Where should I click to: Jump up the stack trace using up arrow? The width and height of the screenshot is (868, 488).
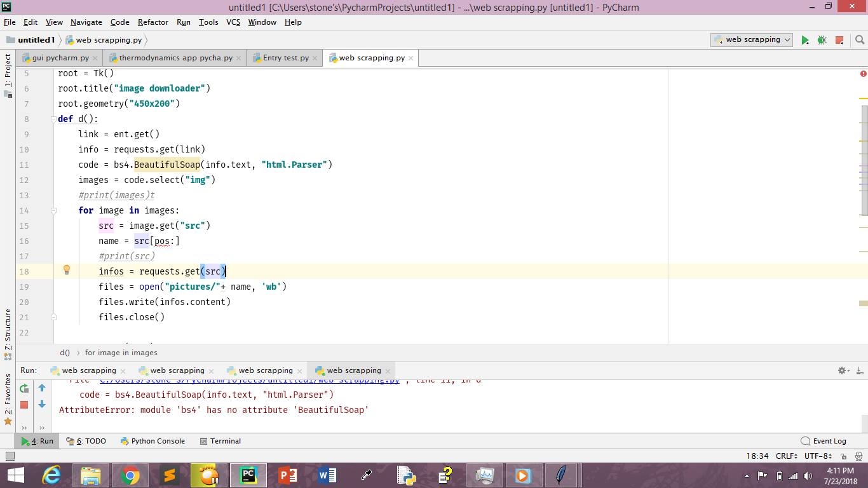pyautogui.click(x=42, y=388)
